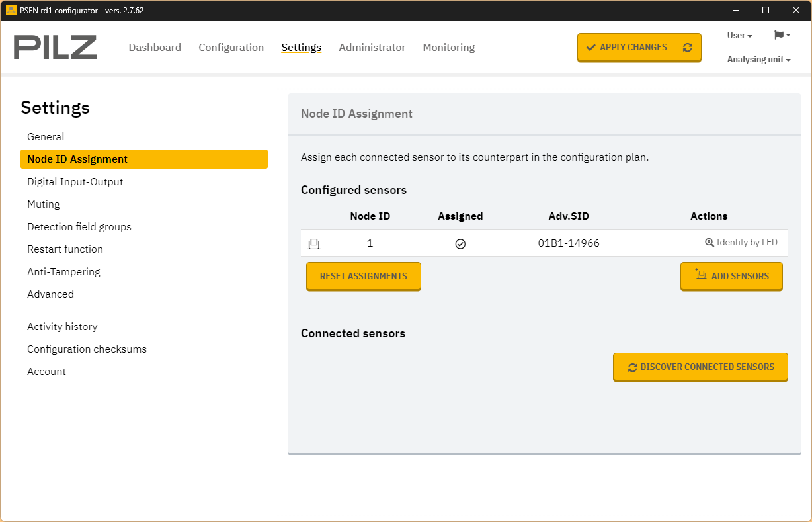Open Activity history in sidebar
The image size is (812, 522).
[62, 327]
